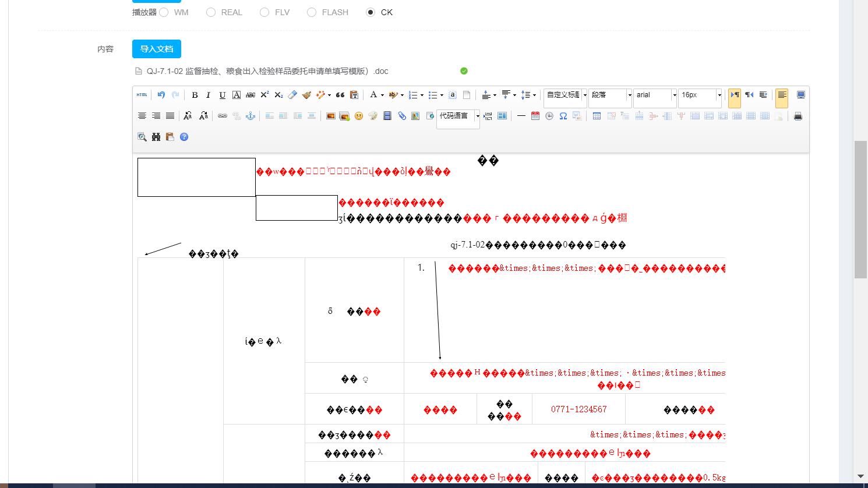Viewport: 868px width, 488px height.
Task: Attach a file with the paperclip icon
Action: click(x=401, y=116)
